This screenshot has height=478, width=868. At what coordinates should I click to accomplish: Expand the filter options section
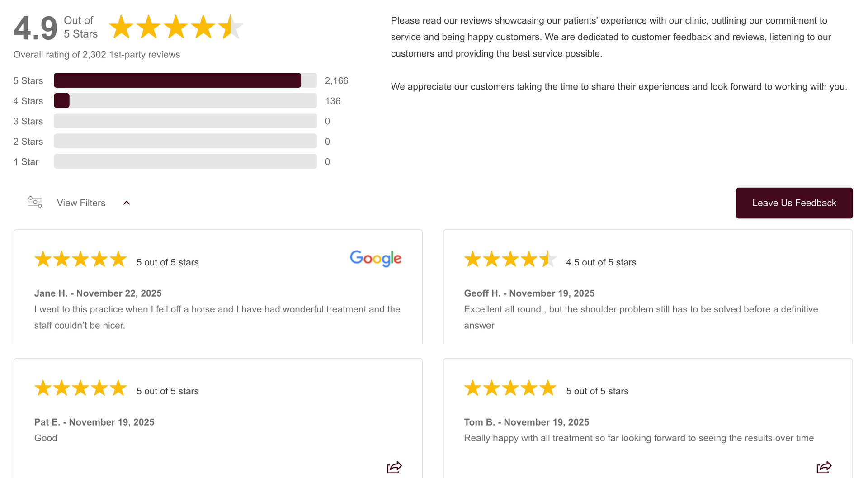(81, 203)
